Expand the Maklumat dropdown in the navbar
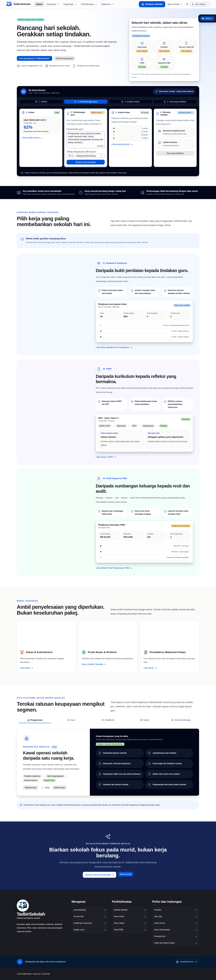The image size is (216, 980). point(107,4)
